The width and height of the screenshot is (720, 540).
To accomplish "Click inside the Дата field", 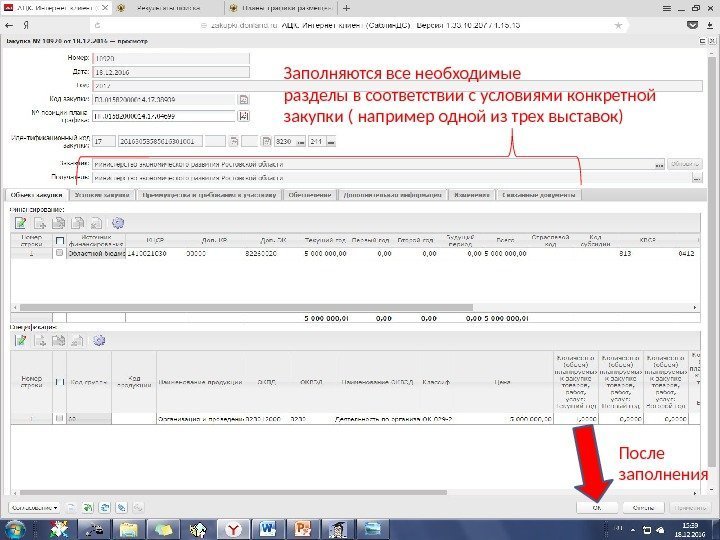I will click(171, 72).
